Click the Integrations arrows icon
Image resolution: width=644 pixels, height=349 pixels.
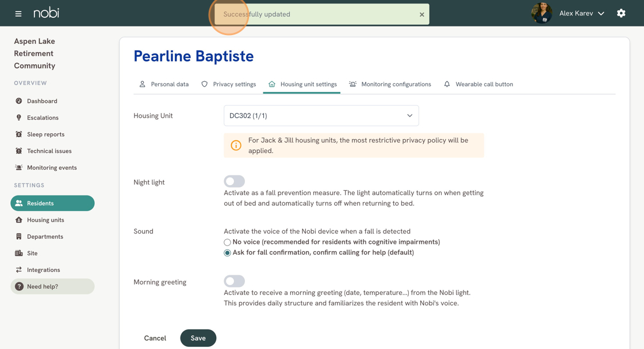click(x=18, y=270)
